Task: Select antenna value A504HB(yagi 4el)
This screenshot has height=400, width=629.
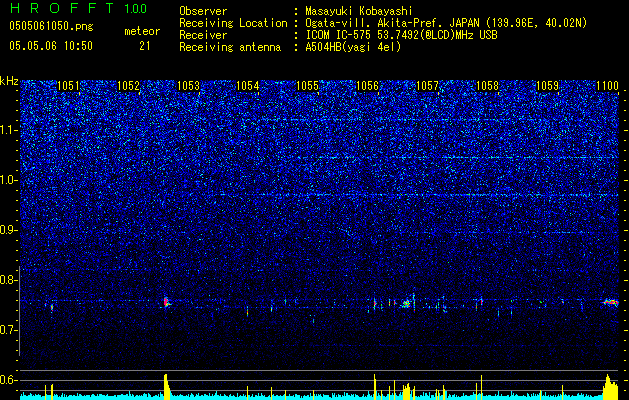Action: 353,47
